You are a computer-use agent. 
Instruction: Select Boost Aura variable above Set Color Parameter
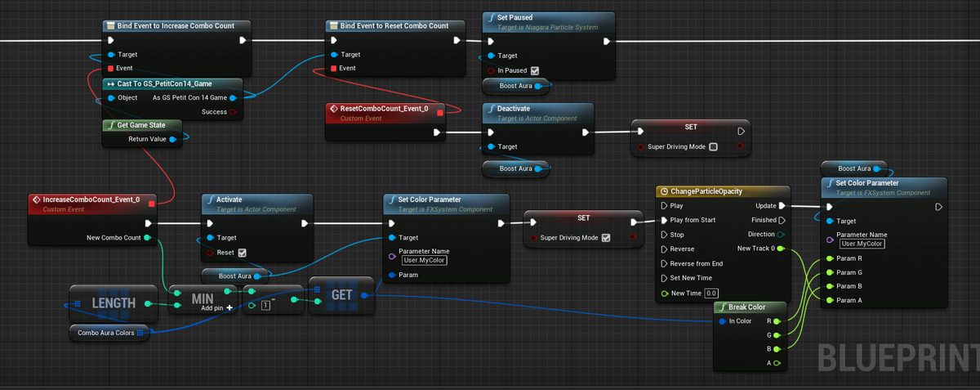pyautogui.click(x=854, y=168)
